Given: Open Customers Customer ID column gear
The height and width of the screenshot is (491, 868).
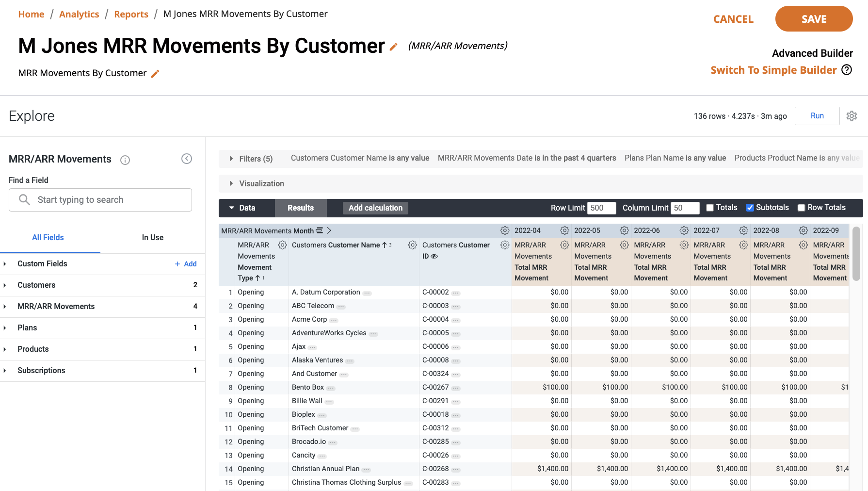Looking at the screenshot, I should (505, 245).
